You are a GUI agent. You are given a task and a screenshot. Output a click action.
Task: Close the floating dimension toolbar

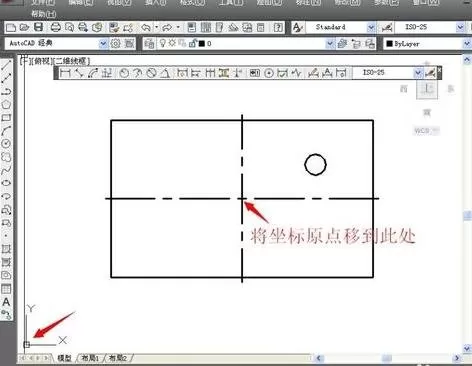[439, 70]
